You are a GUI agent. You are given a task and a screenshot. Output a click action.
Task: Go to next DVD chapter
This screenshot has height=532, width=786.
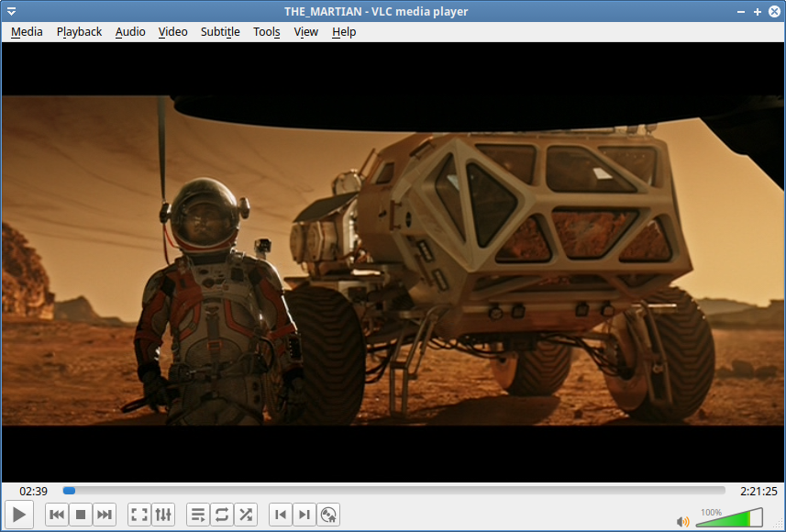[x=304, y=515]
